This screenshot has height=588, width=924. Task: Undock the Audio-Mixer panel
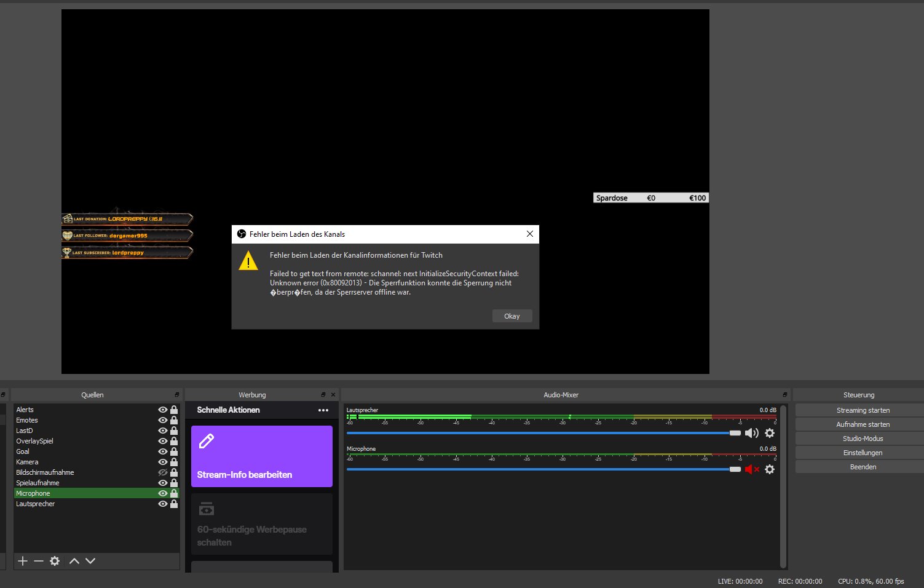(x=785, y=395)
